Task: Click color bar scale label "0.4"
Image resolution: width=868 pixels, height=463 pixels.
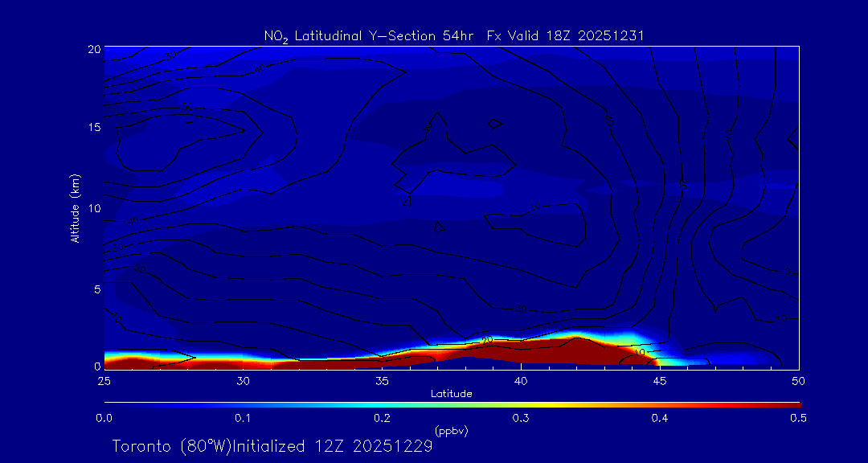Action: pos(660,419)
